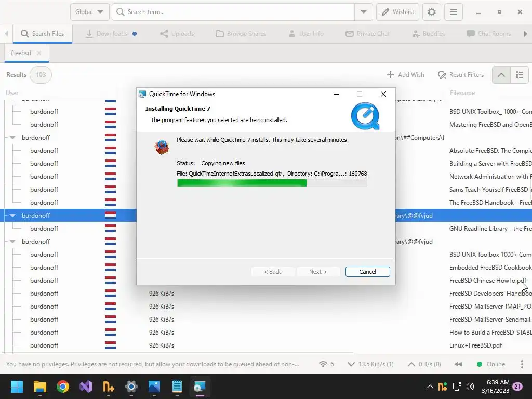
Task: Select Absolute FreeBSD result row
Action: coord(490,150)
